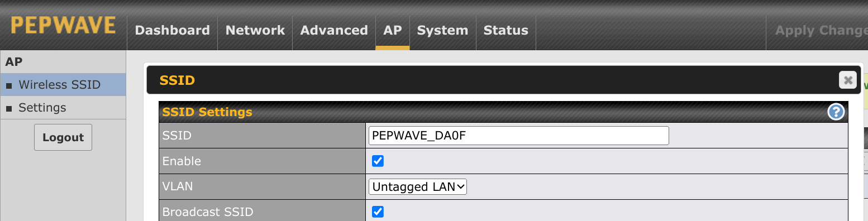Open the VLAN dropdown
The width and height of the screenshot is (868, 221).
tap(418, 187)
